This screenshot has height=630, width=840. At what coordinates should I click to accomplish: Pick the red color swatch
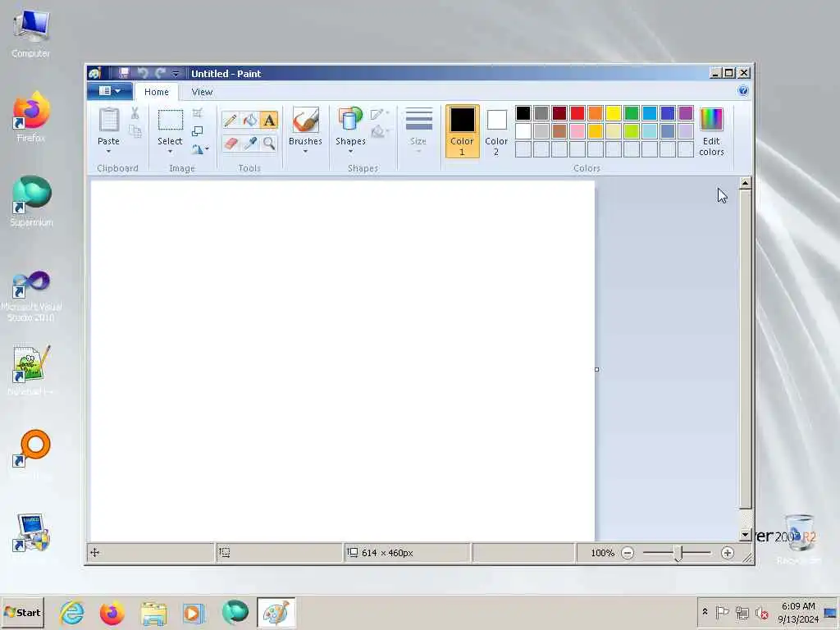tap(577, 113)
